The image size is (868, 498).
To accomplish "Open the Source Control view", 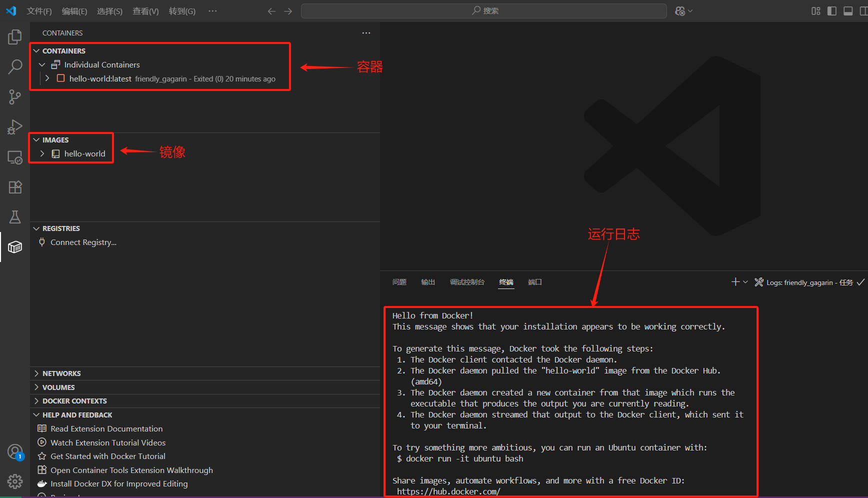I will [15, 97].
